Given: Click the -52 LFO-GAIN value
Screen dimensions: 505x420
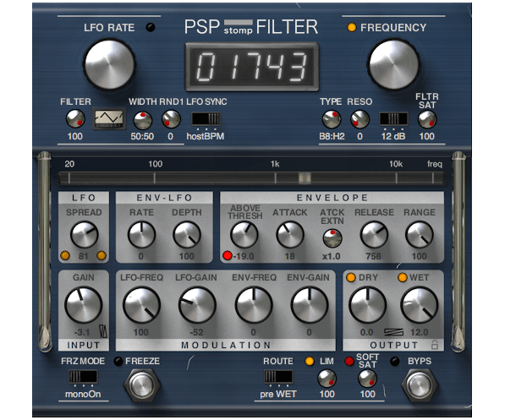Looking at the screenshot, I should (196, 332).
